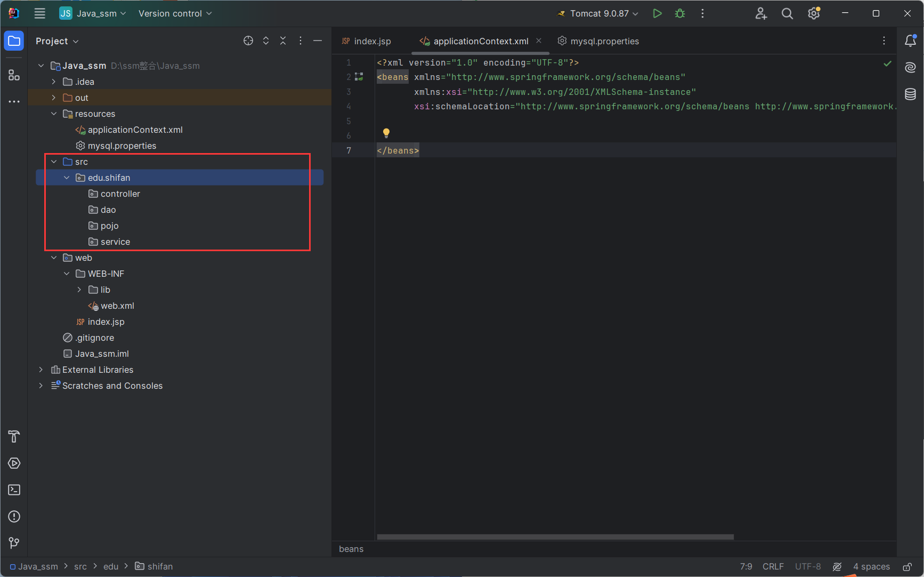This screenshot has width=924, height=577.
Task: Open the Tomcat 9.0.87 run configuration dropdown
Action: 598,13
